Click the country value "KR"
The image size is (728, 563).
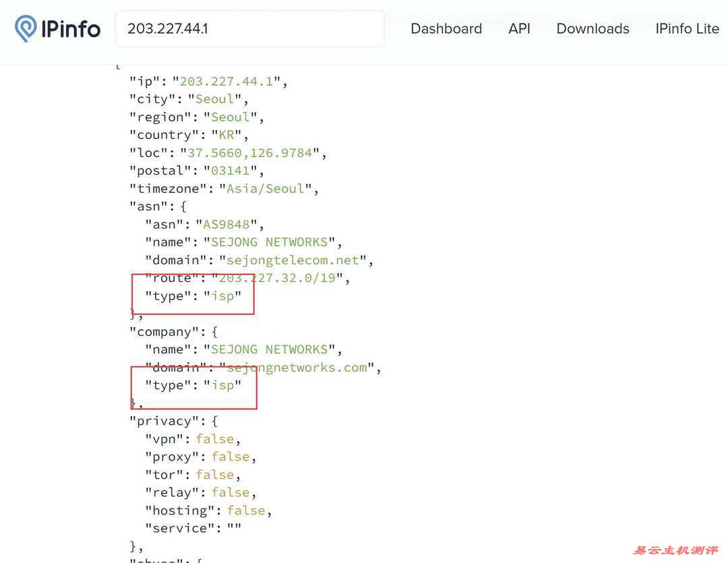click(226, 135)
